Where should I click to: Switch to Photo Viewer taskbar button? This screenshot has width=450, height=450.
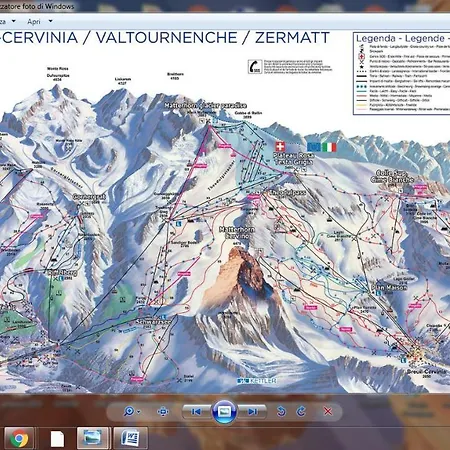point(93,438)
